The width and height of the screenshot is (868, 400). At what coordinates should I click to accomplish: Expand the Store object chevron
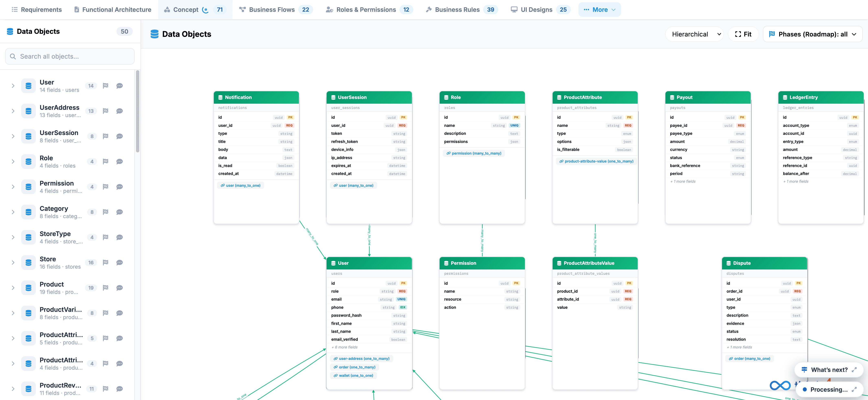coord(13,263)
